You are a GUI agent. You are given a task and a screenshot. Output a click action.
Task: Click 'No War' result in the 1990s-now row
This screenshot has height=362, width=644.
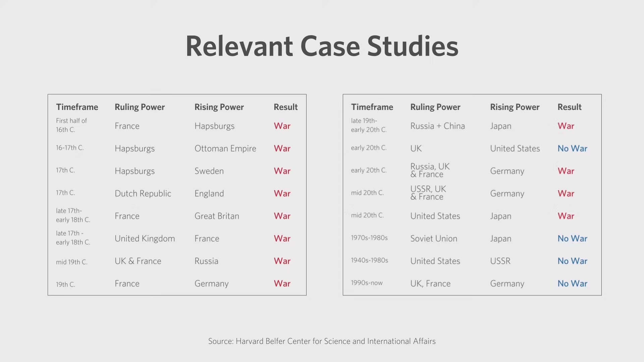pos(572,283)
